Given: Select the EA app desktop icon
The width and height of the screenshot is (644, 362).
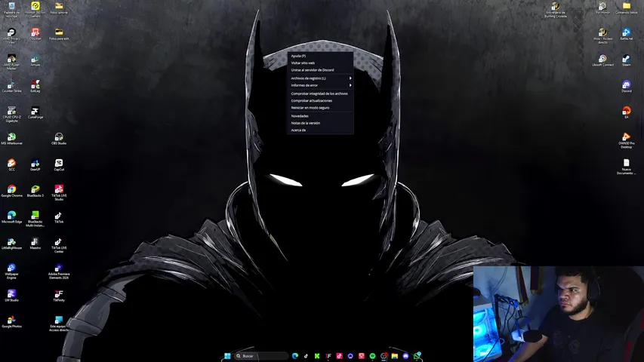Looking at the screenshot, I should click(x=627, y=112).
